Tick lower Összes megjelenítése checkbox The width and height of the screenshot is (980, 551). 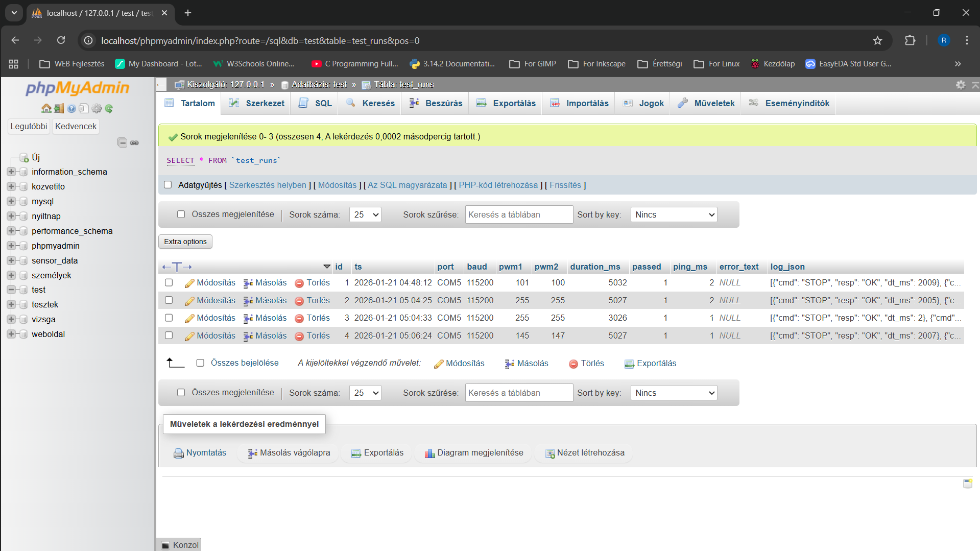point(181,393)
